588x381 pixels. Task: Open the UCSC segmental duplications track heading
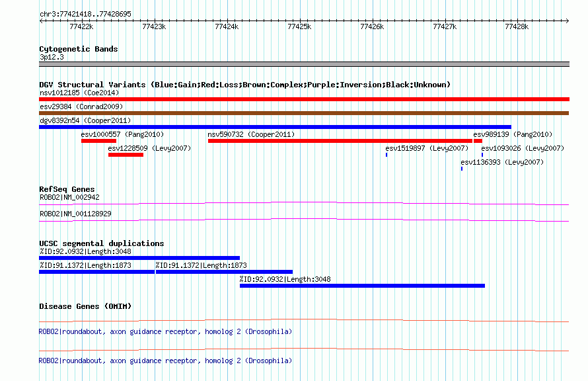point(102,243)
